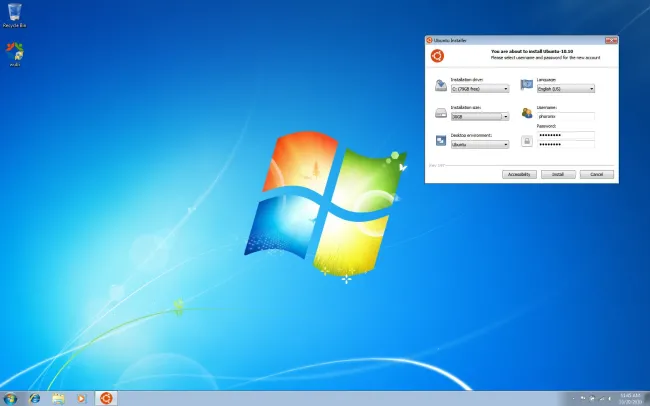The width and height of the screenshot is (650, 406).
Task: Open the Desktop environment dropdown
Action: [x=480, y=144]
